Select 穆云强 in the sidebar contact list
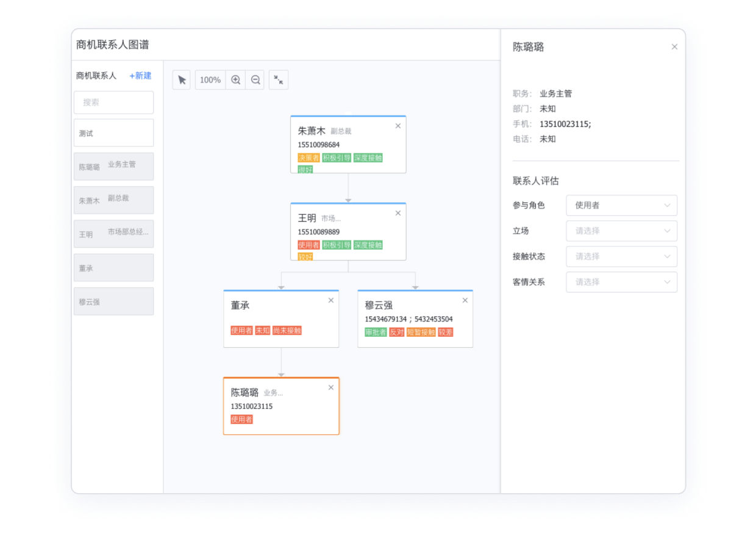This screenshot has width=756, height=537. tap(113, 301)
